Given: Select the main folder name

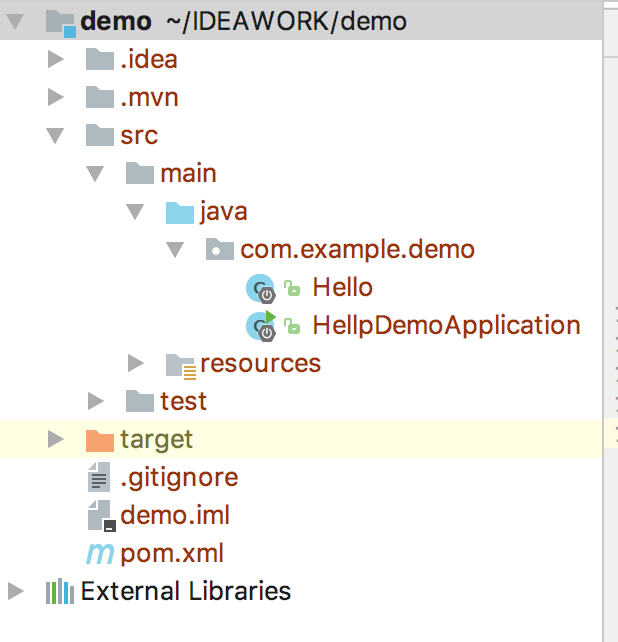Looking at the screenshot, I should [188, 174].
